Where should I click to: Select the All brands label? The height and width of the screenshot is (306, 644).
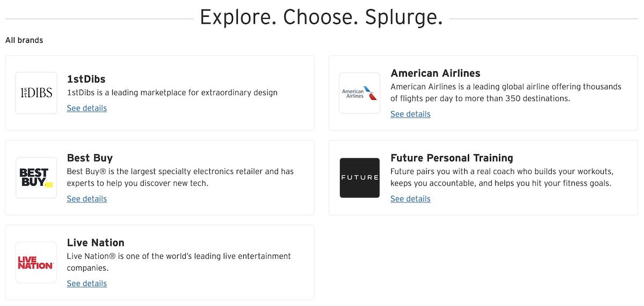coord(24,40)
